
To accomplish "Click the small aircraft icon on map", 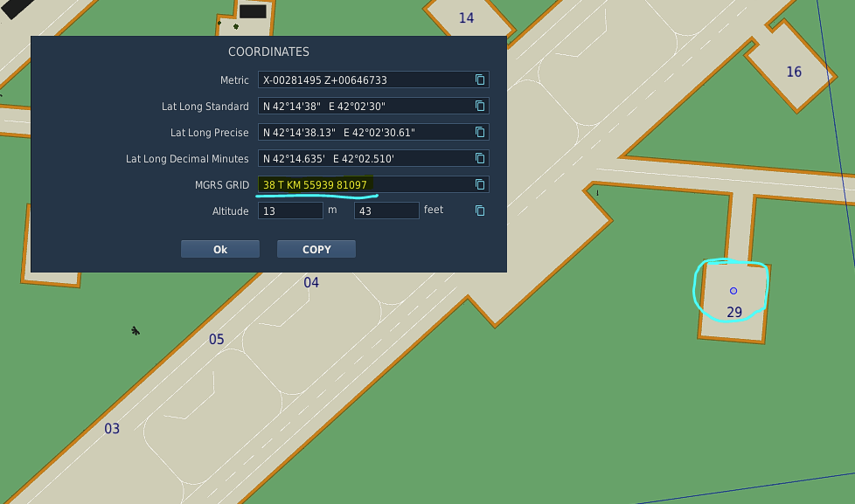I will pyautogui.click(x=136, y=331).
